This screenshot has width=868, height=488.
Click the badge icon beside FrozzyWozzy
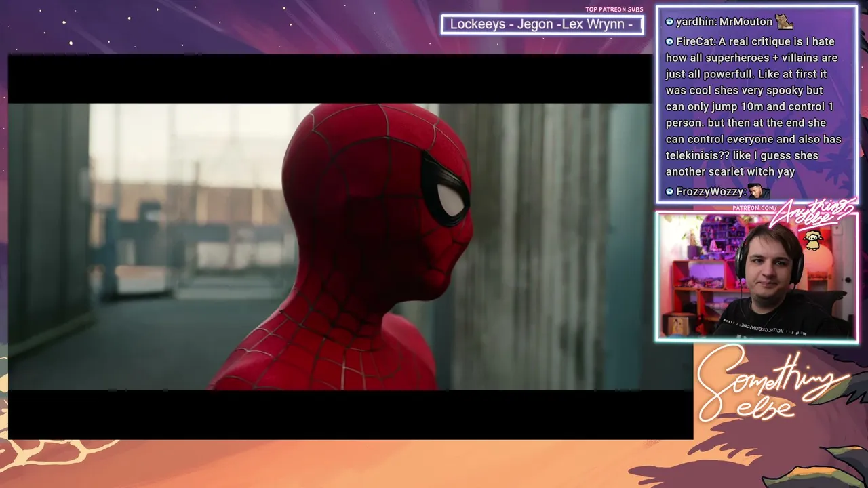pyautogui.click(x=669, y=192)
